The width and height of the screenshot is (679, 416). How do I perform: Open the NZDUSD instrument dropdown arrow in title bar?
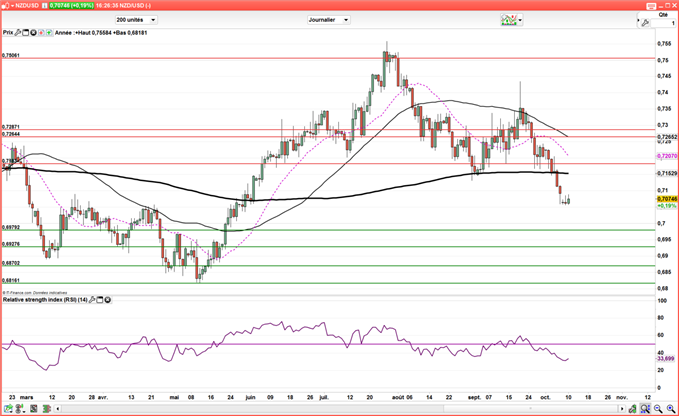point(12,6)
